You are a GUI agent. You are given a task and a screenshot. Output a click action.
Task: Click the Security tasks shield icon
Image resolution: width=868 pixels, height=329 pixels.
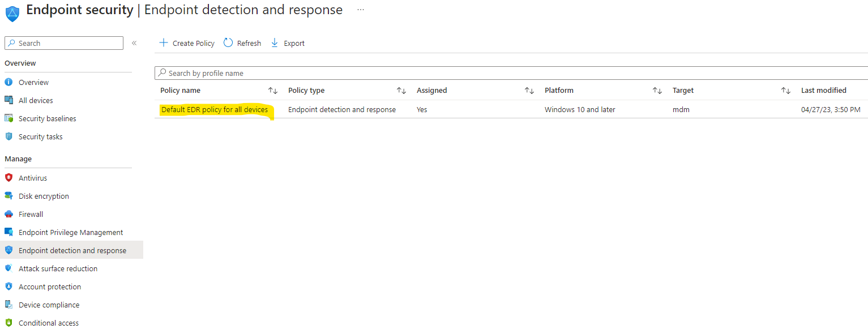[8, 136]
